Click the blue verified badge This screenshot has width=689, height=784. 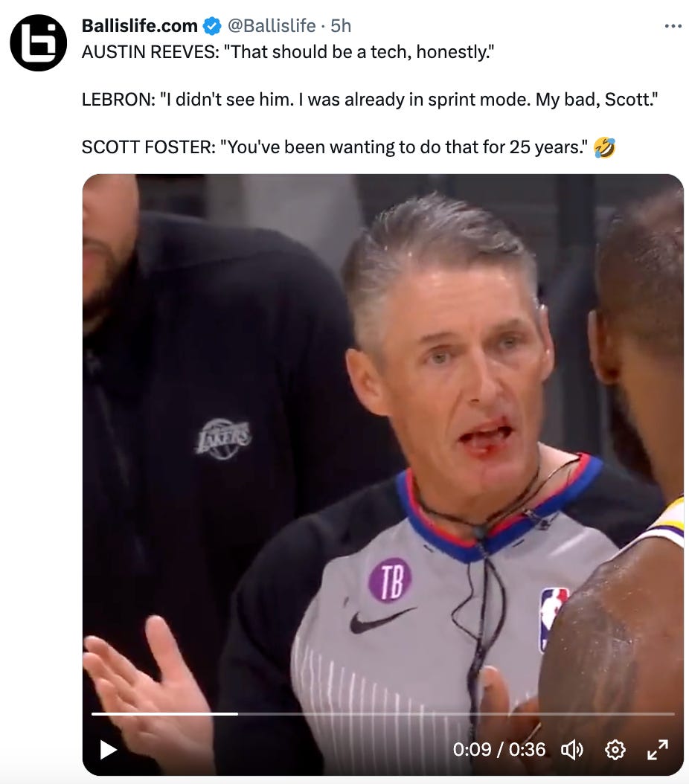click(x=212, y=26)
